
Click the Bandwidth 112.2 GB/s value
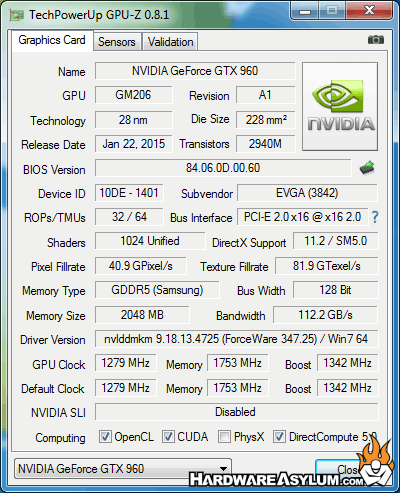pos(325,315)
